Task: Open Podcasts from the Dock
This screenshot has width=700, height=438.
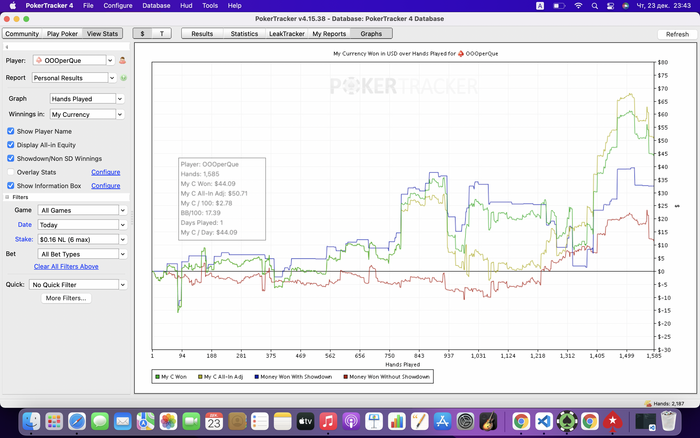Action: 351,421
